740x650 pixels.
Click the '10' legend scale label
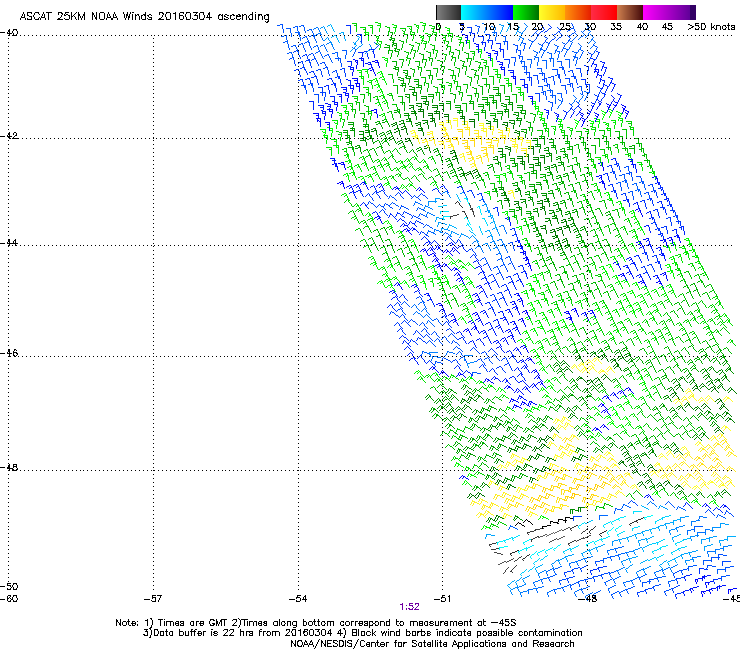point(489,27)
